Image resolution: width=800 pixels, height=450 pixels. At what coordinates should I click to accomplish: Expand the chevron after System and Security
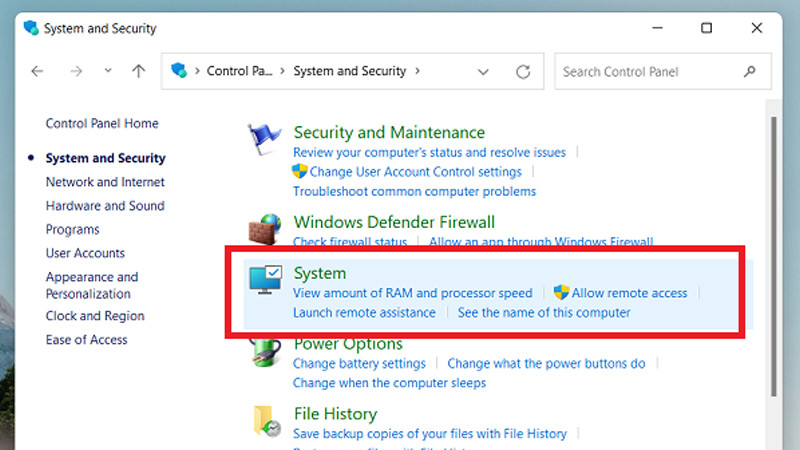(417, 72)
